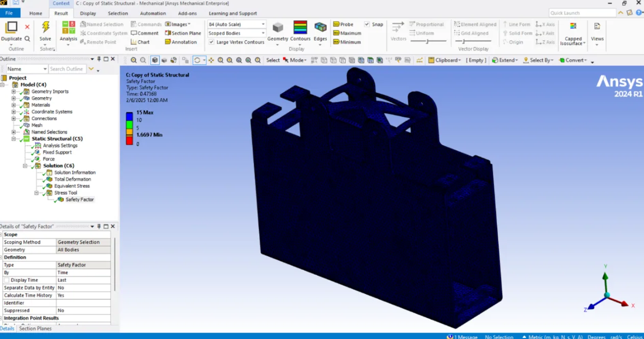The height and width of the screenshot is (339, 644).
Task: Open the 84 (Auto Scale) dropdown
Action: 237,25
